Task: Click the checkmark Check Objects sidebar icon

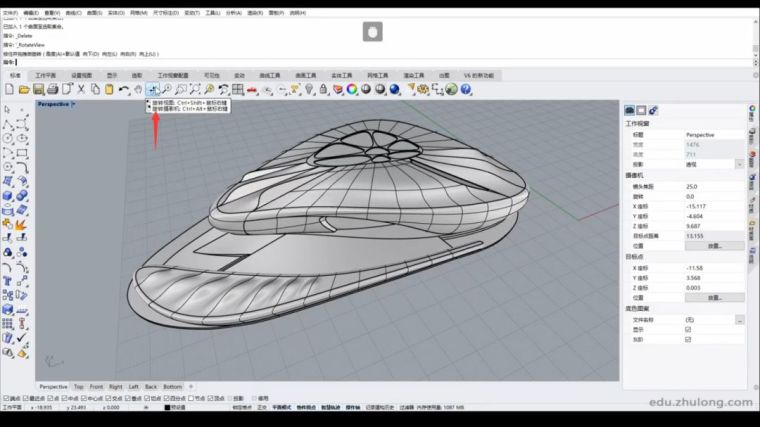Action: (x=22, y=338)
